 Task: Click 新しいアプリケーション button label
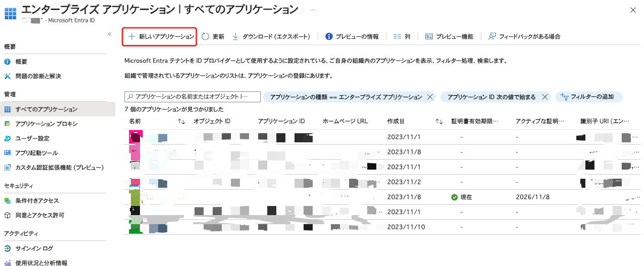(x=166, y=37)
